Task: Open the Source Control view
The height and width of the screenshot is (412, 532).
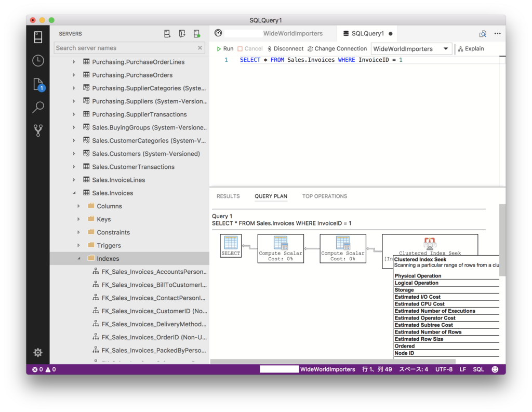Action: (x=37, y=130)
